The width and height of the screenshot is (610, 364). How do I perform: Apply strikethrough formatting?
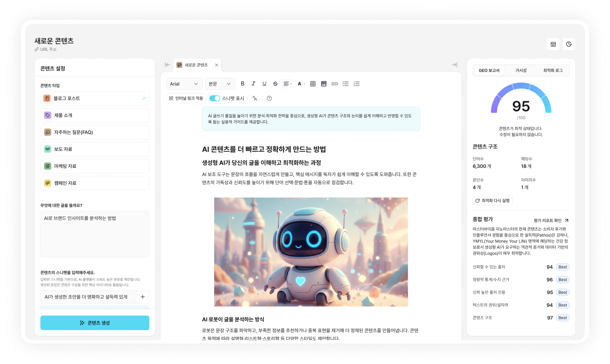pos(275,84)
